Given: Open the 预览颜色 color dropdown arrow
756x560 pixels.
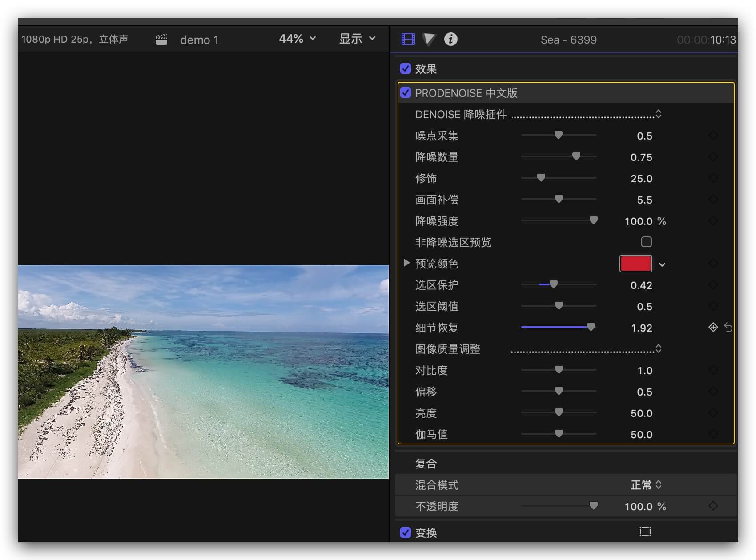Looking at the screenshot, I should (x=662, y=264).
